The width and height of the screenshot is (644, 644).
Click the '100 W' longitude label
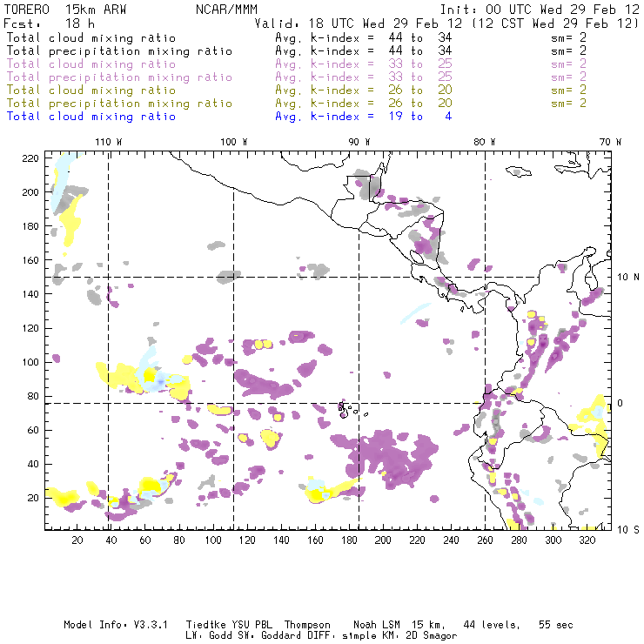(x=234, y=142)
